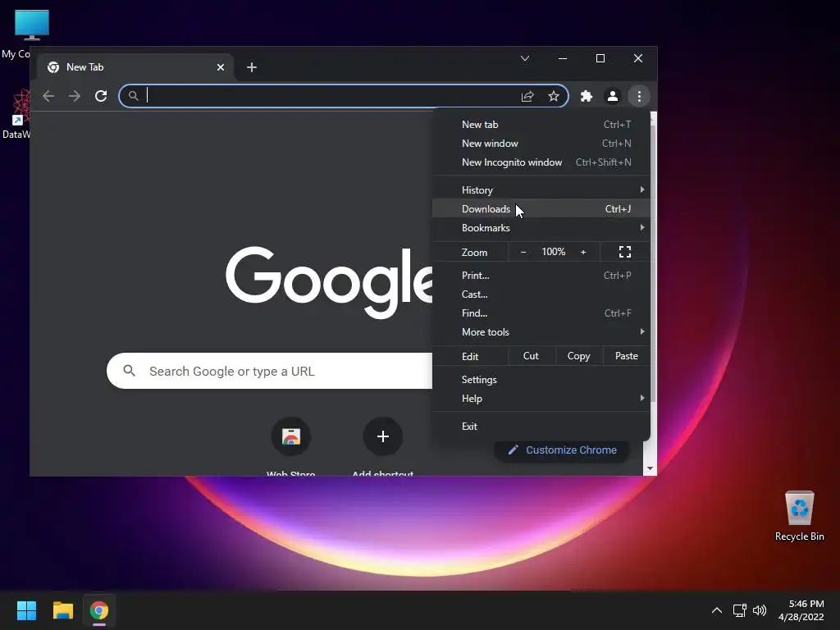Choose Exit from the menu
The image size is (840, 630).
[x=541, y=427]
